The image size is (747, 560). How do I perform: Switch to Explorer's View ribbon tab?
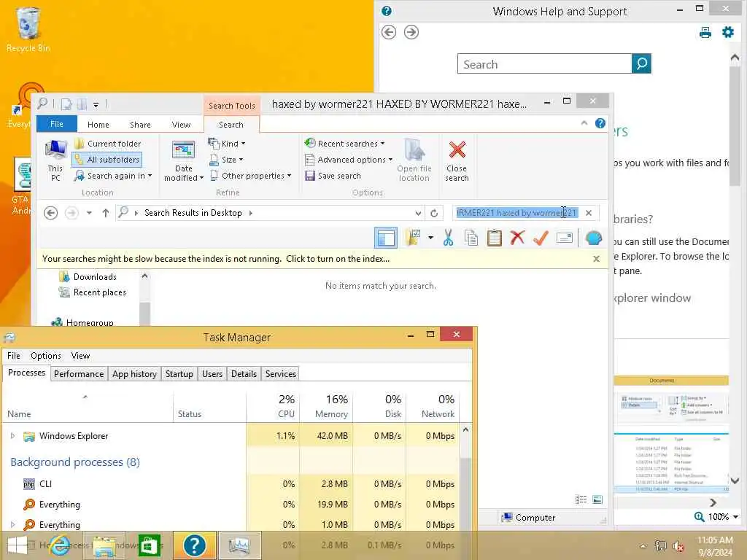pyautogui.click(x=181, y=124)
